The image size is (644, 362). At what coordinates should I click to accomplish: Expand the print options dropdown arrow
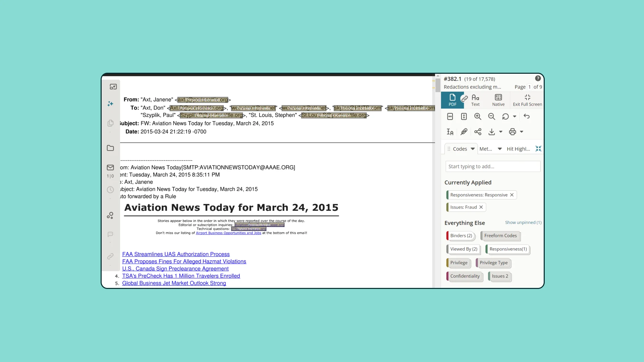click(x=522, y=132)
